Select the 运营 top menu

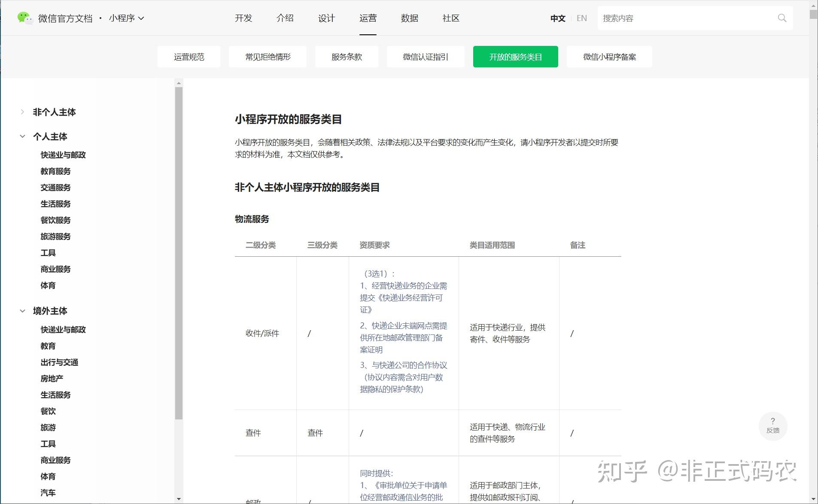pos(368,18)
